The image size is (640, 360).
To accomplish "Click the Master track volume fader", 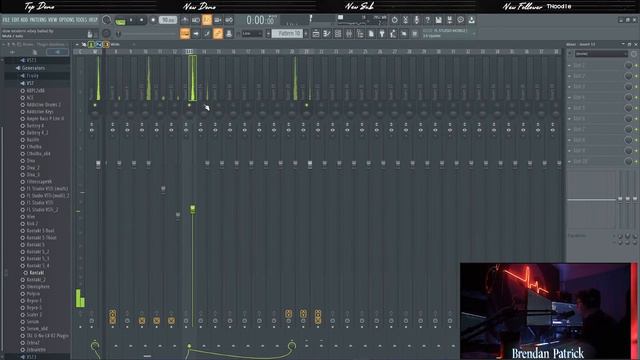I will click(x=98, y=164).
